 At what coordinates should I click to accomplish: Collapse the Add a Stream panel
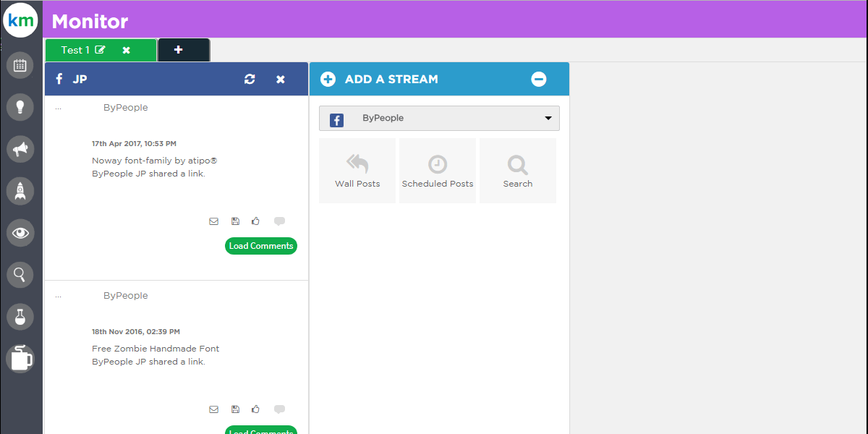(x=539, y=79)
